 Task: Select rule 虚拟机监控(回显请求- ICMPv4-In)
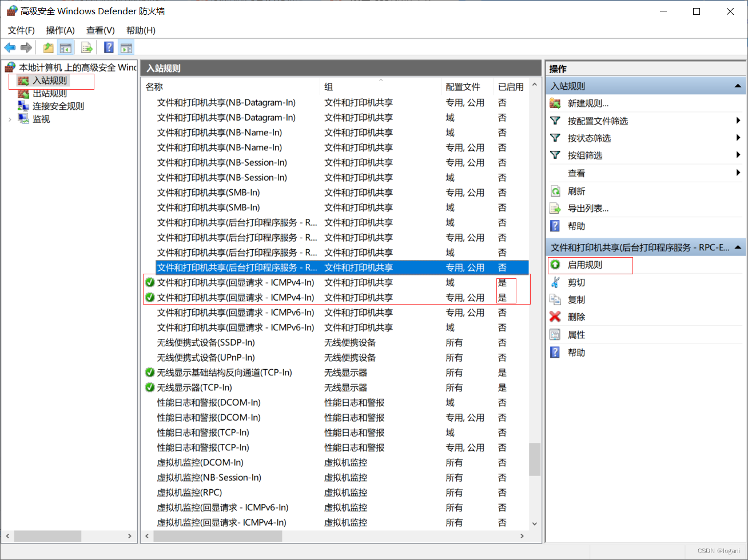click(335, 522)
